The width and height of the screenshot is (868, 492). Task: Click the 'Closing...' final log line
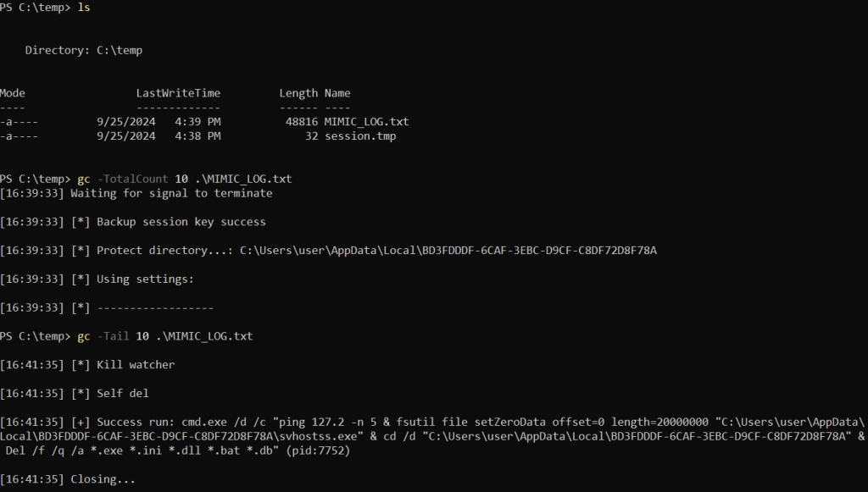[x=68, y=479]
